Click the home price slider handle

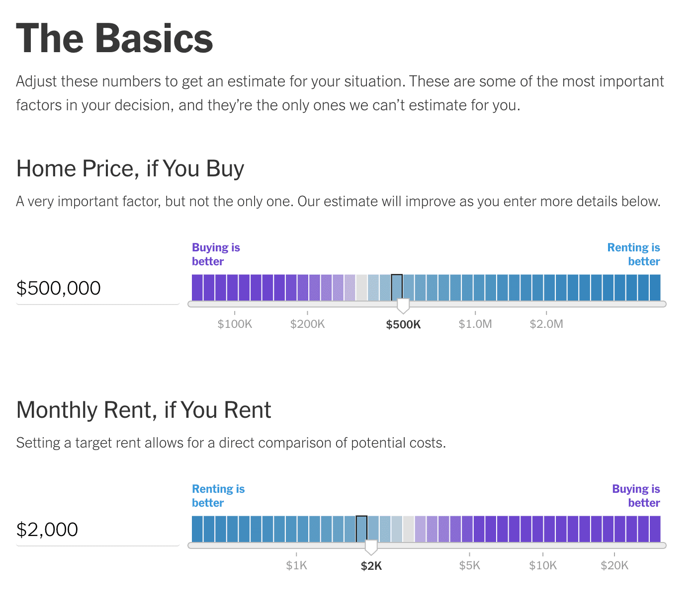coord(403,305)
